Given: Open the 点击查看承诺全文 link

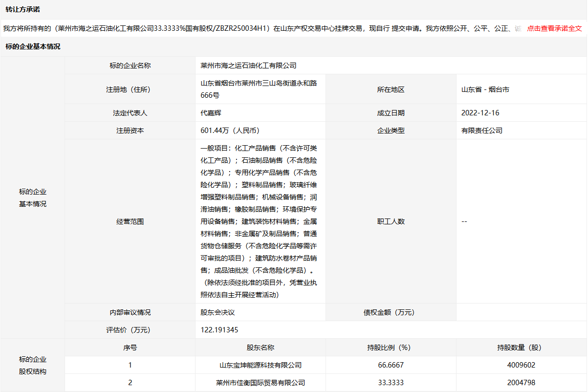Looking at the screenshot, I should (554, 29).
